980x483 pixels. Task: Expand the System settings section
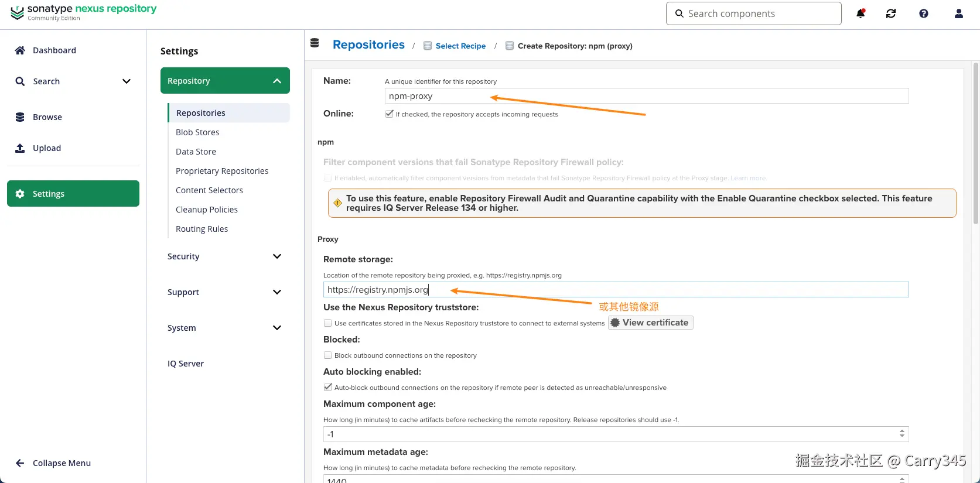pos(277,328)
